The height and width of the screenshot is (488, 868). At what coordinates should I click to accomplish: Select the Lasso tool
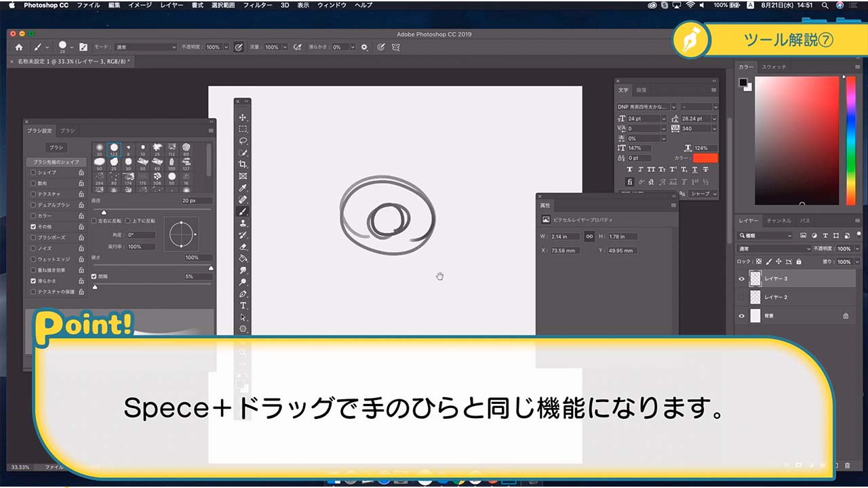coord(243,141)
